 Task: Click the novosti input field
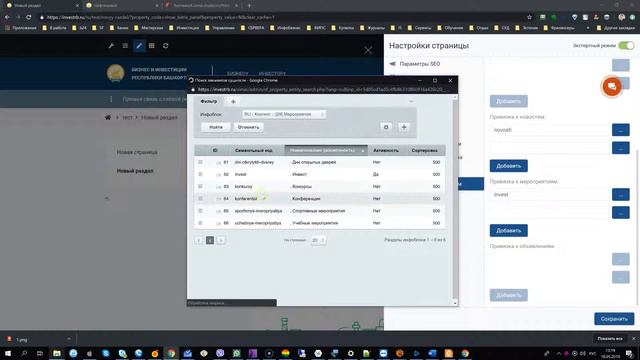coord(549,130)
